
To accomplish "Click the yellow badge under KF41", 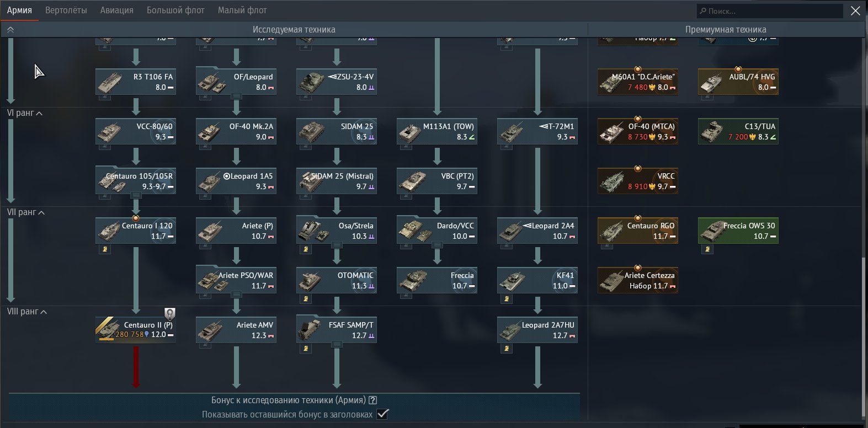I will (x=507, y=299).
